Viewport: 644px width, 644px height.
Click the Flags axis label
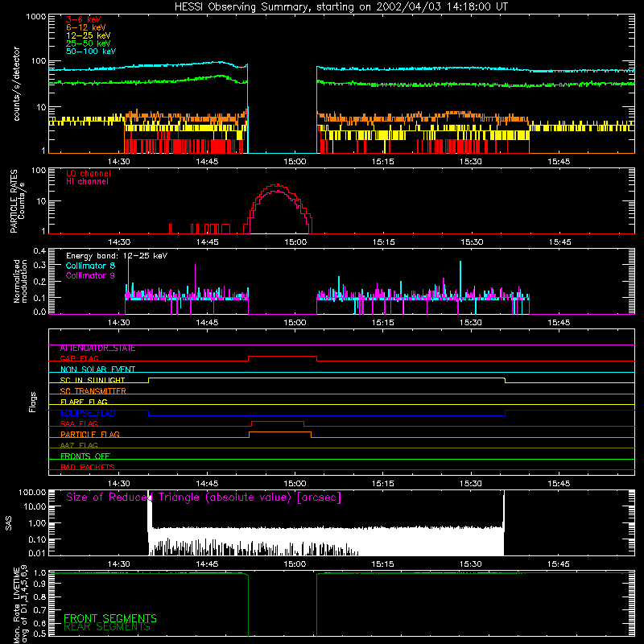point(33,402)
